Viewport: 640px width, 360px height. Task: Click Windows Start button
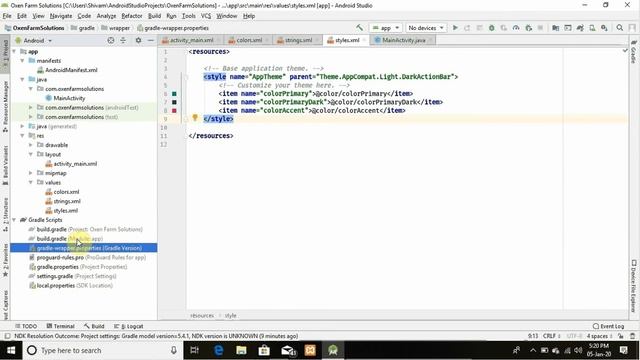[11, 350]
